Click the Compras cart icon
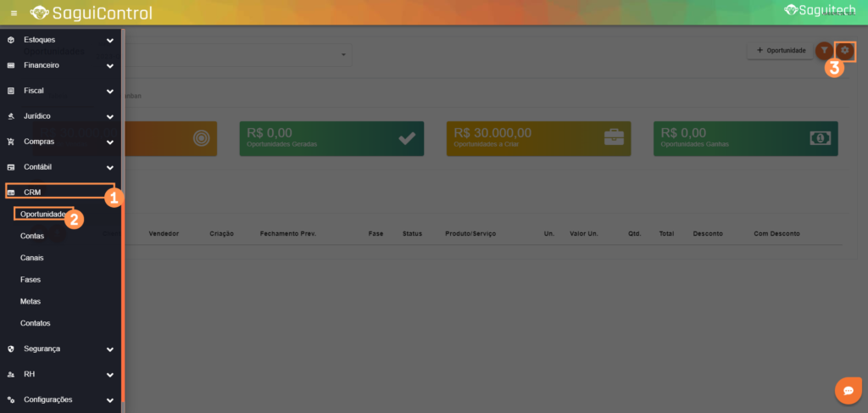Viewport: 868px width, 413px height. pos(10,142)
